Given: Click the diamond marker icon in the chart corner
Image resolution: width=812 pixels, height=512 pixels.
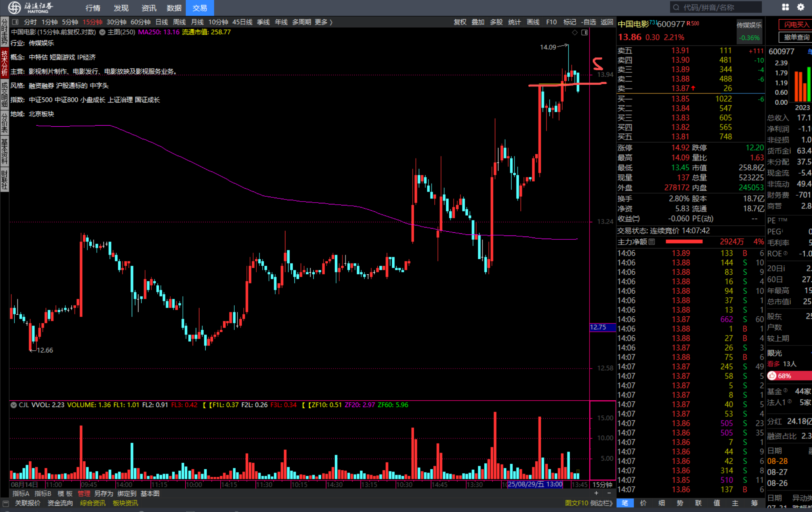Looking at the screenshot, I should tap(575, 33).
